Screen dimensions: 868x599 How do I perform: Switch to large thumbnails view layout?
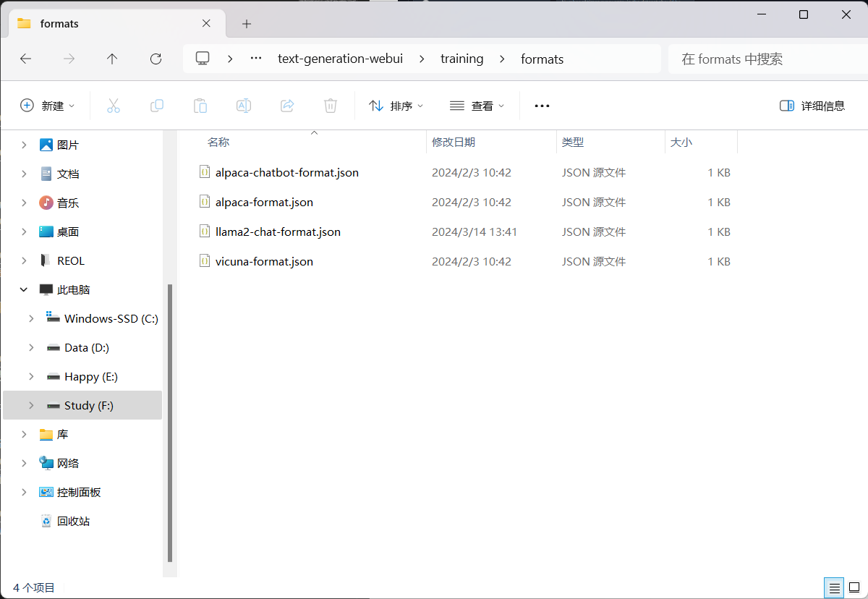(854, 587)
